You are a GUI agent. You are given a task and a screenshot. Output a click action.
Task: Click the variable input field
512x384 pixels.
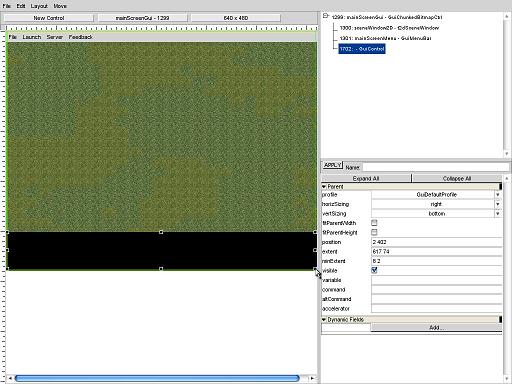pyautogui.click(x=436, y=280)
